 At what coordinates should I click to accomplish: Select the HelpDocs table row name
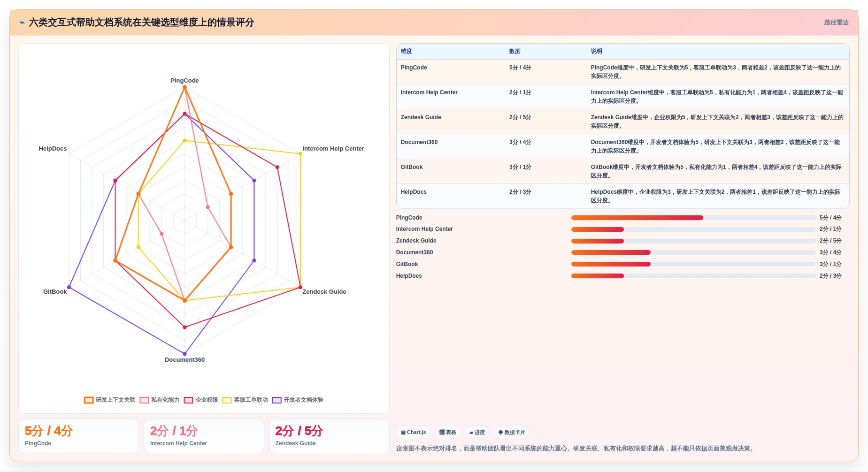[414, 192]
